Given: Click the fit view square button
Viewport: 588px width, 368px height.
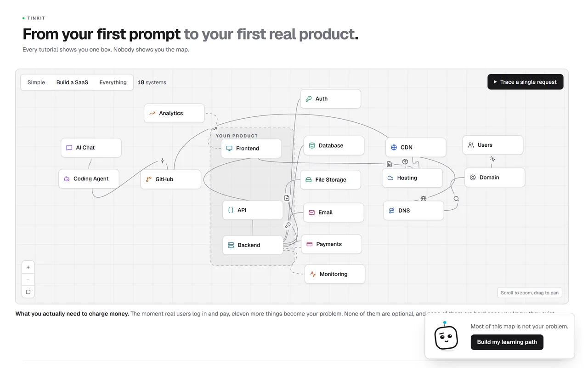Looking at the screenshot, I should (x=28, y=292).
